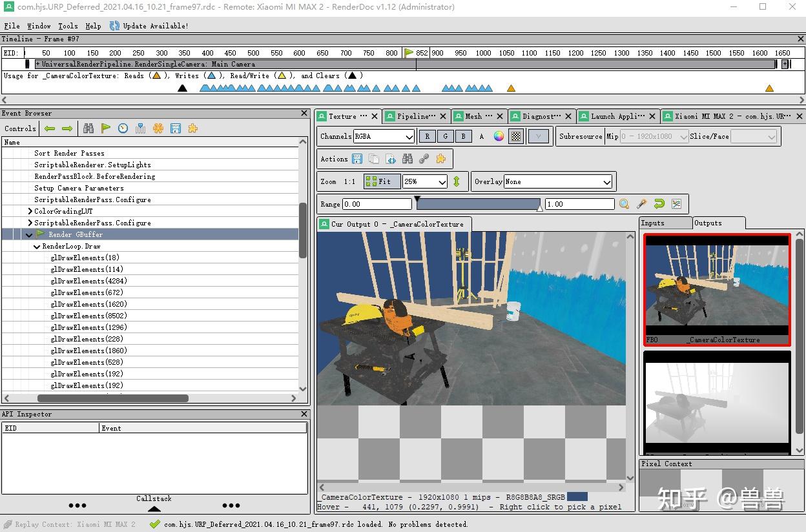Go to previous event with left arrow

(x=50, y=128)
